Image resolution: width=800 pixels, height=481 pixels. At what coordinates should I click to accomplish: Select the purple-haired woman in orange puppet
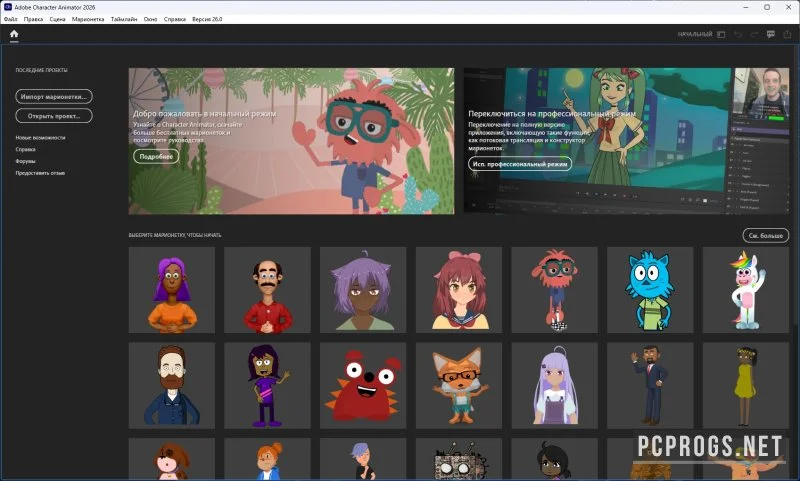click(x=171, y=290)
